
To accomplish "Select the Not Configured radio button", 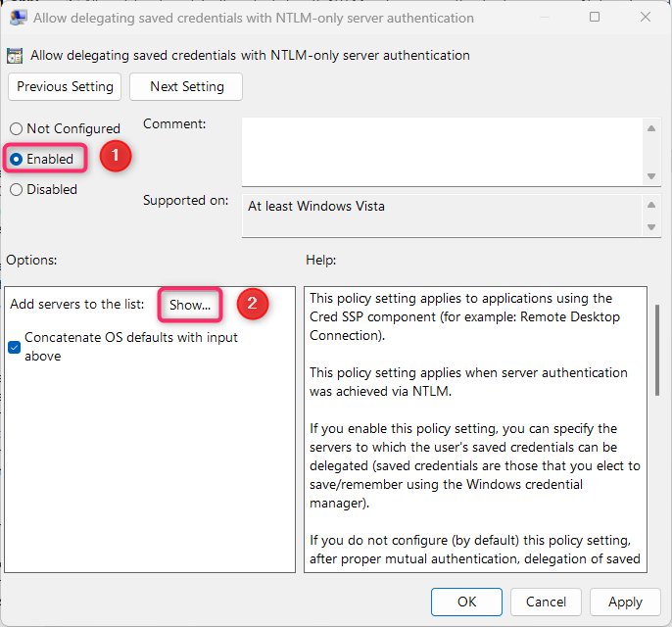I will (x=16, y=128).
